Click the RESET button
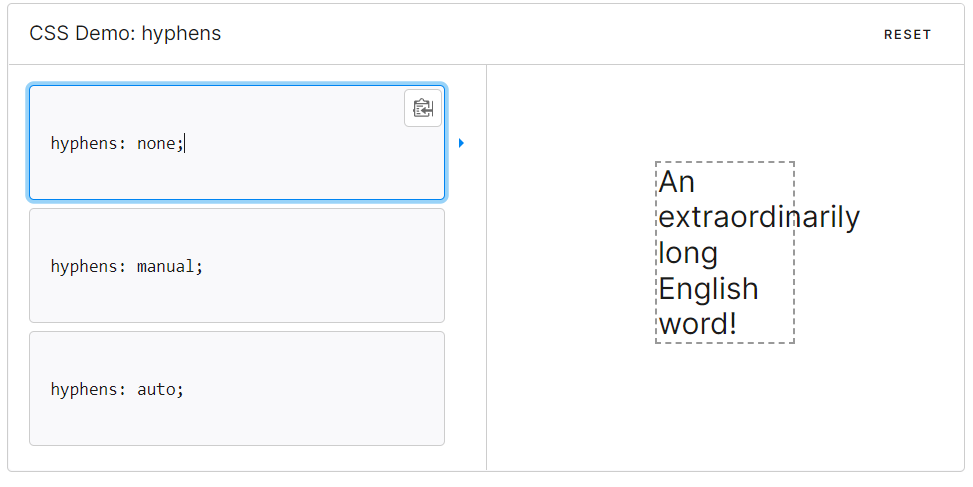973x487 pixels. [907, 35]
